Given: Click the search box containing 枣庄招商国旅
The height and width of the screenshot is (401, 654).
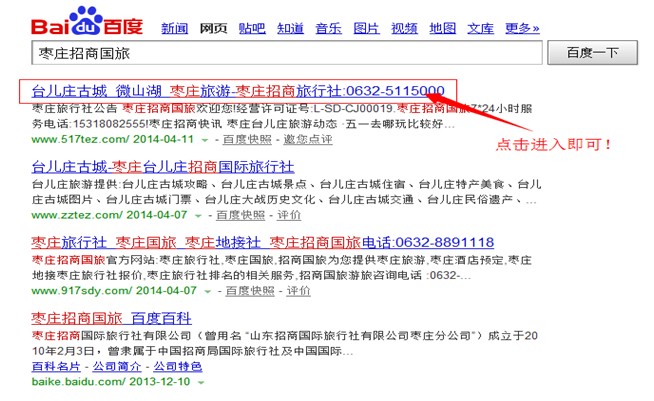Looking at the screenshot, I should (x=287, y=53).
